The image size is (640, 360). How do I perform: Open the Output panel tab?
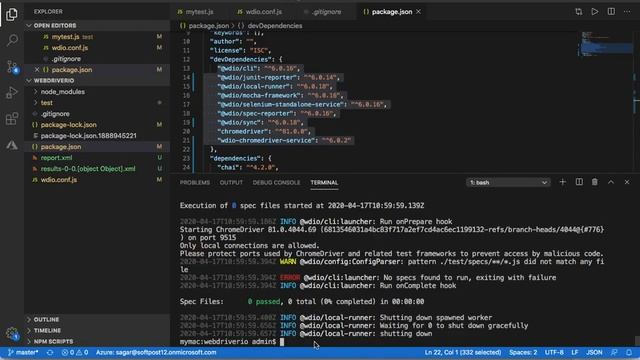pos(231,182)
